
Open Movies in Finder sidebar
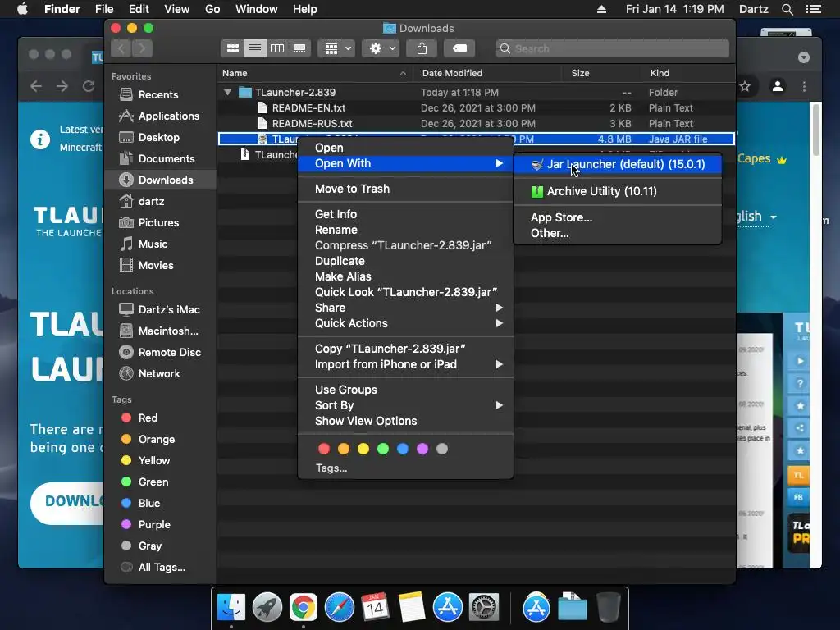[x=161, y=266]
